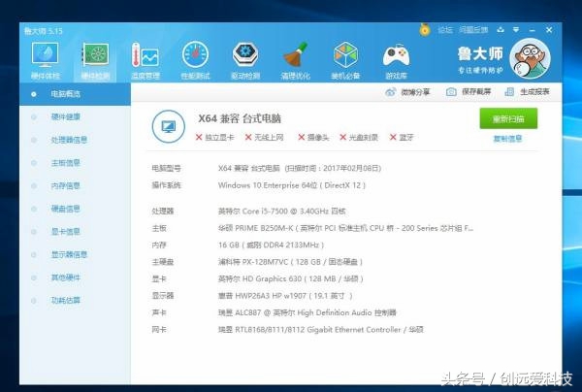582x392 pixels.
Task: Close the 鲁大师 window
Action: [x=549, y=30]
